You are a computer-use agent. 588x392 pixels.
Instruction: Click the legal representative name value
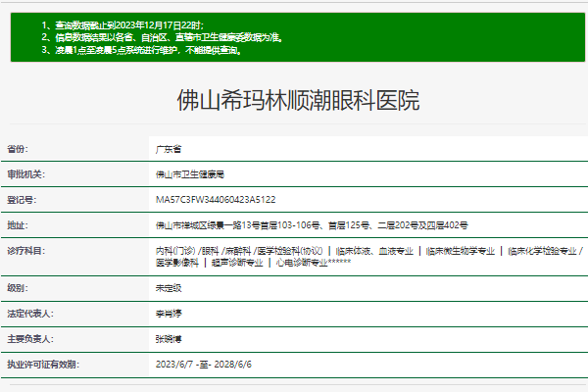pos(169,314)
